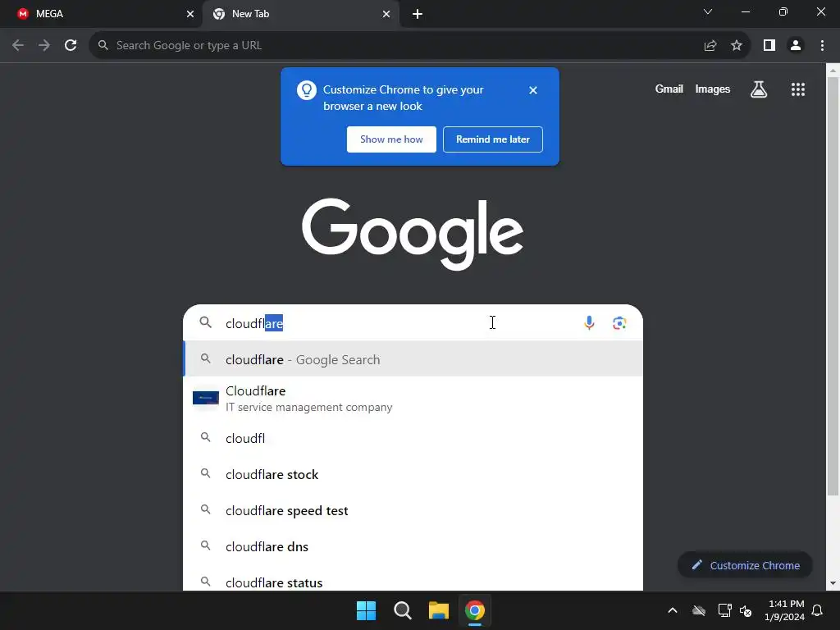Open Gmail link
This screenshot has height=630, width=840.
(669, 89)
